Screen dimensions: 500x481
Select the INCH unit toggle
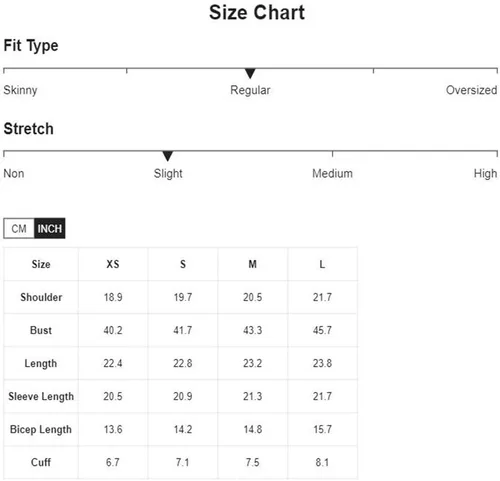pyautogui.click(x=50, y=229)
